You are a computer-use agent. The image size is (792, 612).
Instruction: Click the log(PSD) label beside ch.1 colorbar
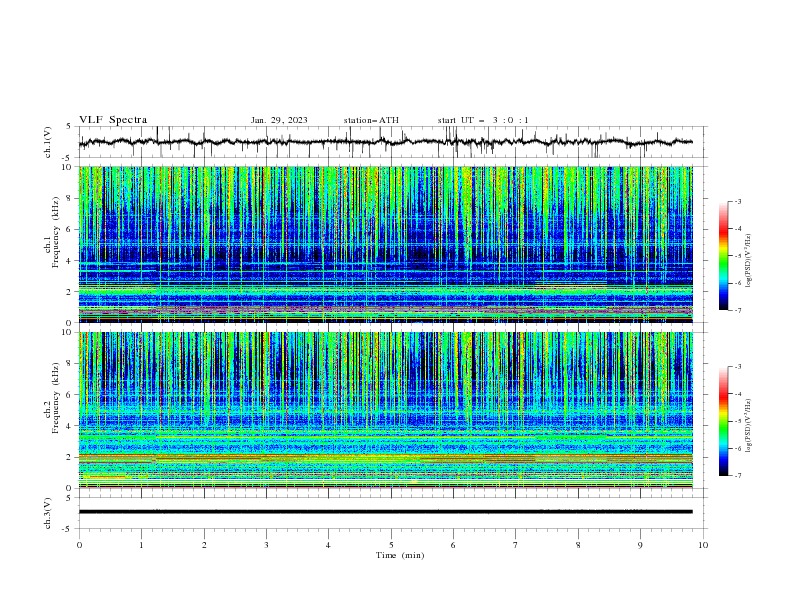749,261
